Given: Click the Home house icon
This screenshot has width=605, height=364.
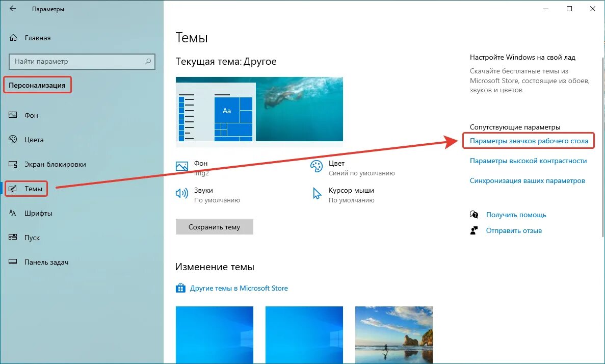Looking at the screenshot, I should coord(13,37).
